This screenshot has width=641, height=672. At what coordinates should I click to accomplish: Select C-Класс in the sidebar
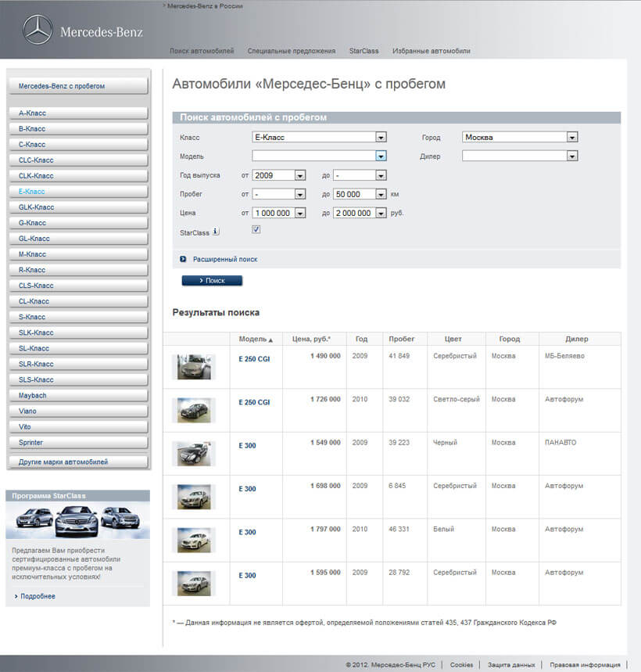click(78, 145)
